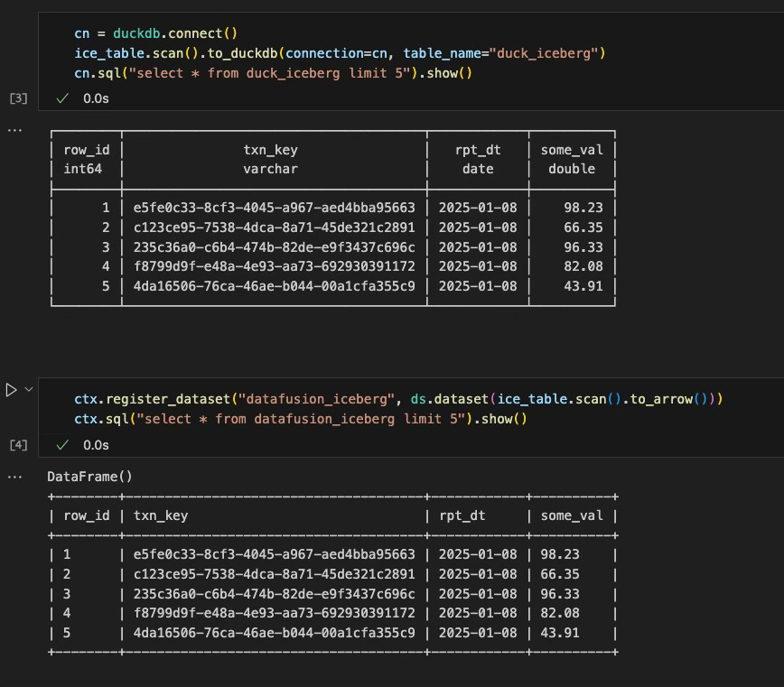Click txn_key varchar header in DuckDB output
The width and height of the screenshot is (784, 687).
tap(270, 160)
